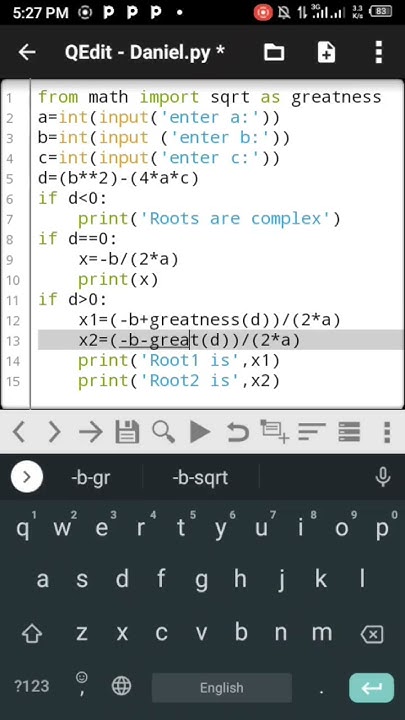
Task: Tap the stacked rows icon in toolbar
Action: coord(349,432)
